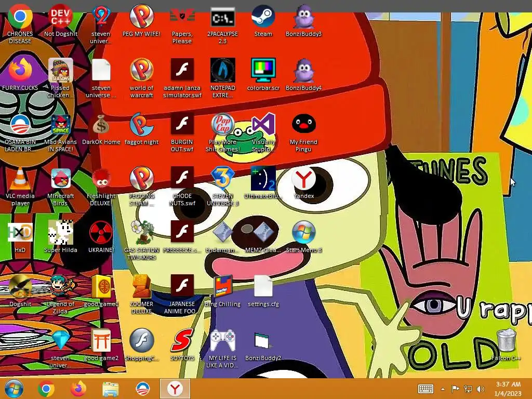Open the NOTEPAD EXTRE... icon
The image size is (532, 399).
[222, 71]
